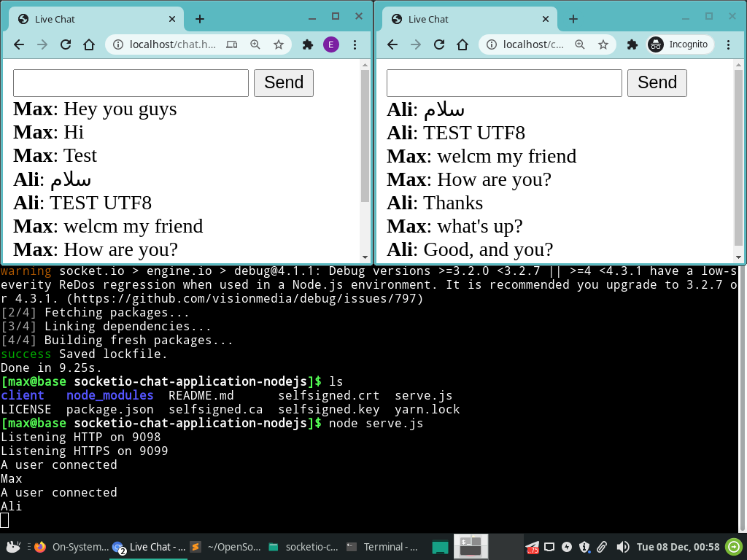Image resolution: width=747 pixels, height=560 pixels.
Task: Open the purple "E" profile avatar
Action: (330, 44)
